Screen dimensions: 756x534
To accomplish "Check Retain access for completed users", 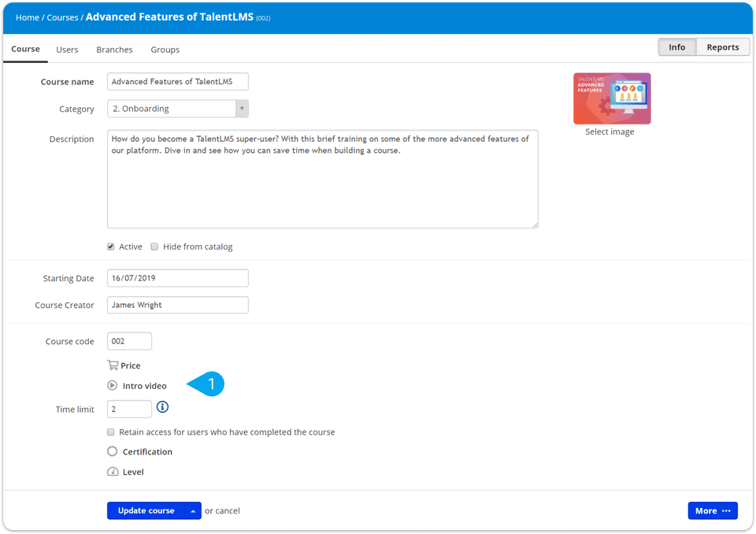I will pyautogui.click(x=111, y=432).
